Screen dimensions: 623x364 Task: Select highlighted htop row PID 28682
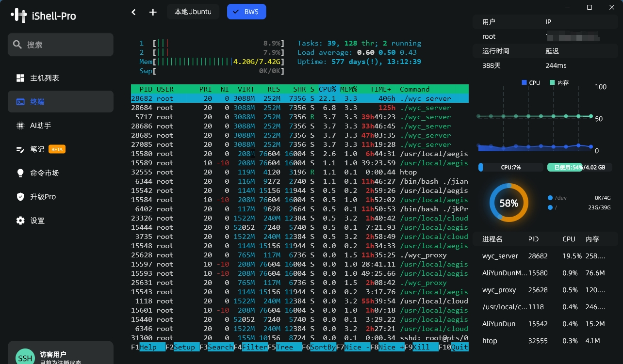click(x=300, y=98)
